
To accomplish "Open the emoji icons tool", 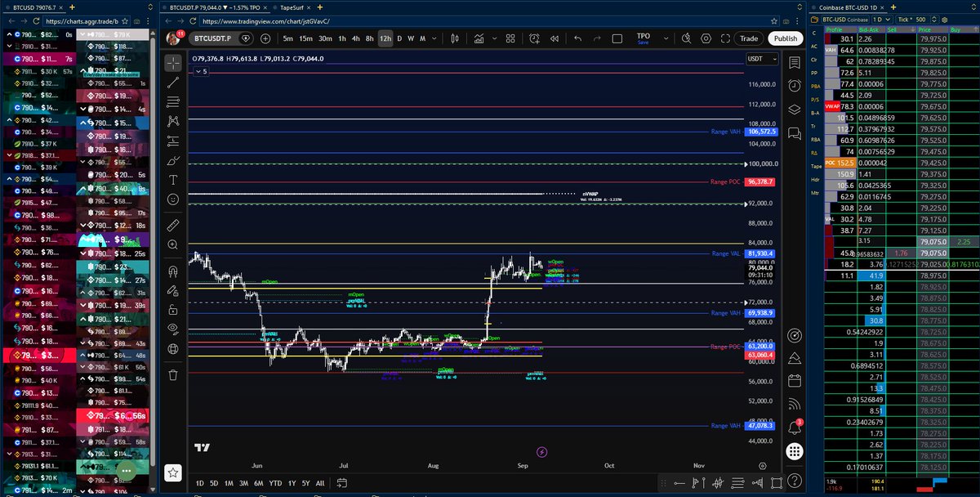I will pyautogui.click(x=173, y=199).
